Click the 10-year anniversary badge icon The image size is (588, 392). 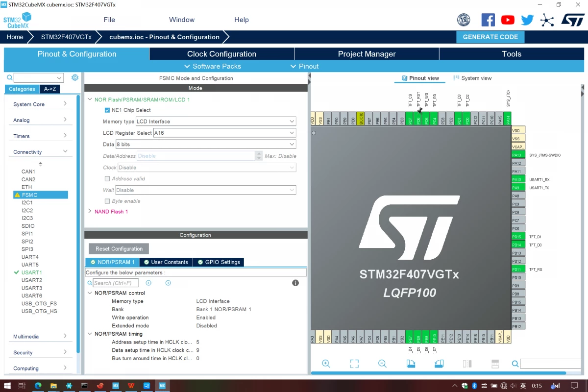click(464, 20)
